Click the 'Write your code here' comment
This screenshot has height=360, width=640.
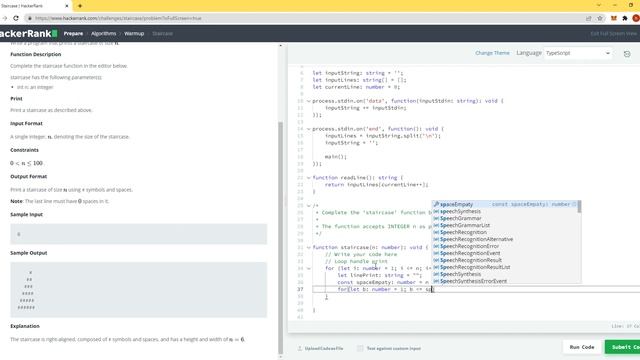point(361,254)
